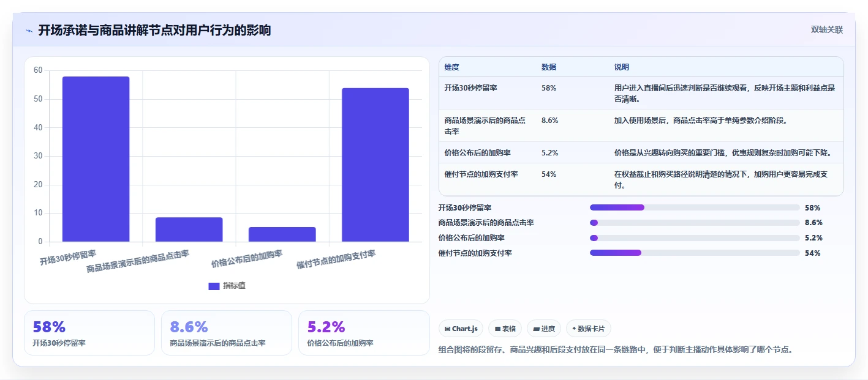Click the 60 y-axis tick label
Viewport: 868px width, 380px height.
[38, 70]
